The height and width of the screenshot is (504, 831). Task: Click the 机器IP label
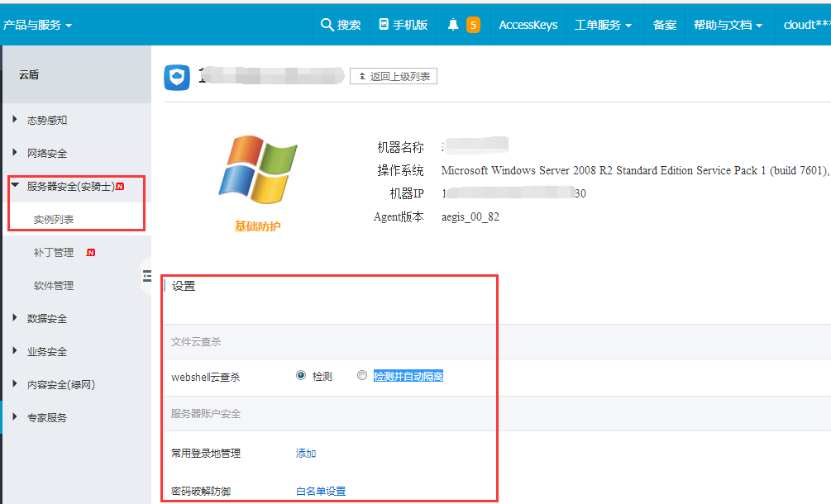point(407,193)
